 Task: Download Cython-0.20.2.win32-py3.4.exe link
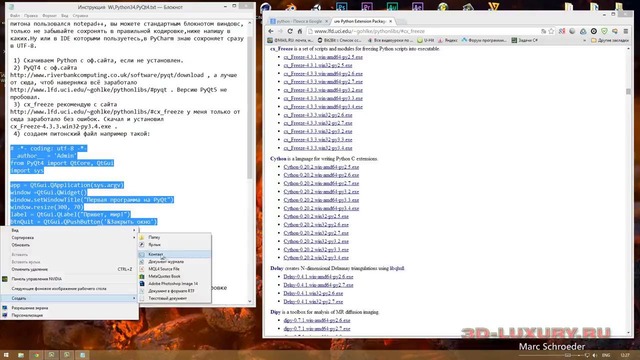tap(316, 258)
